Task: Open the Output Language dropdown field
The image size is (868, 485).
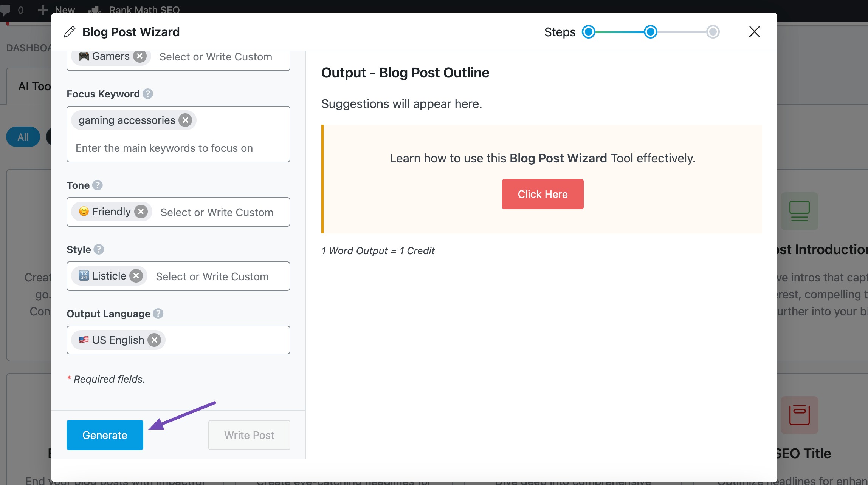Action: 178,340
